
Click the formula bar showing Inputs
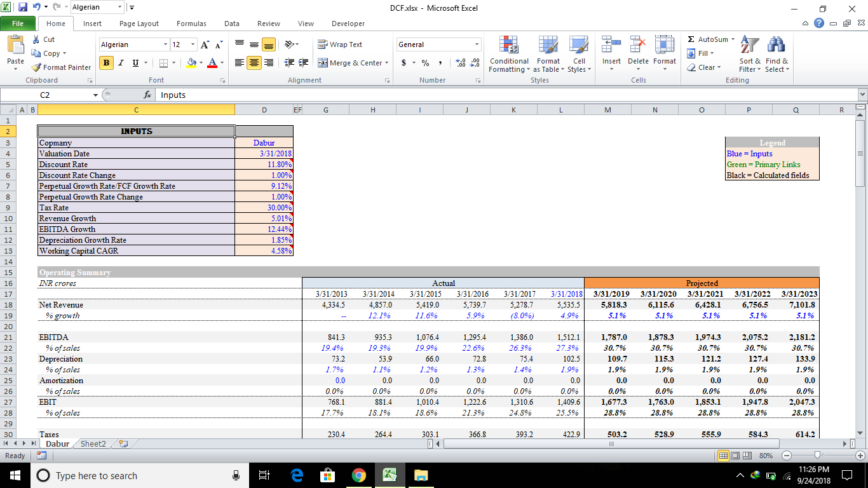click(507, 95)
